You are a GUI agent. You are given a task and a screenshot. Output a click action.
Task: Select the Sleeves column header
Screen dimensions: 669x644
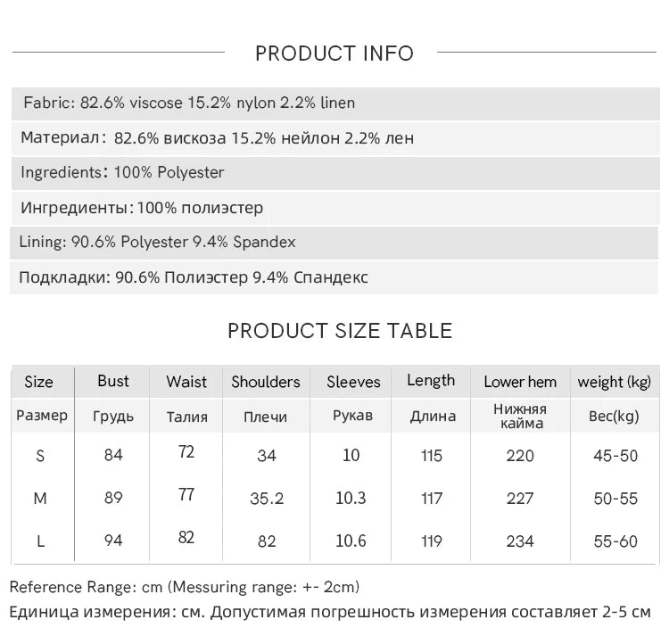353,382
